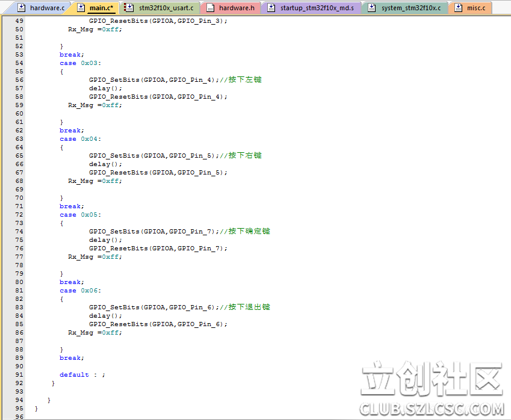
Task: Switch to the hardware.c tab
Action: click(x=41, y=8)
